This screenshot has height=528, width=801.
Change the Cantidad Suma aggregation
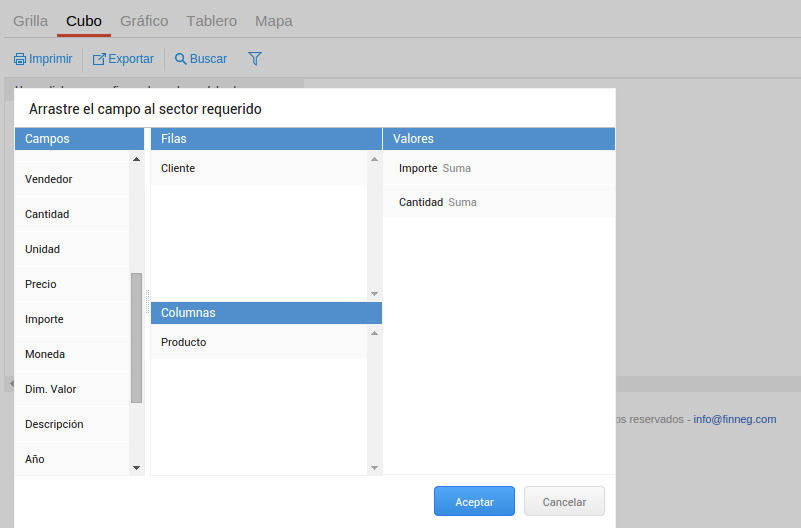[x=462, y=202]
